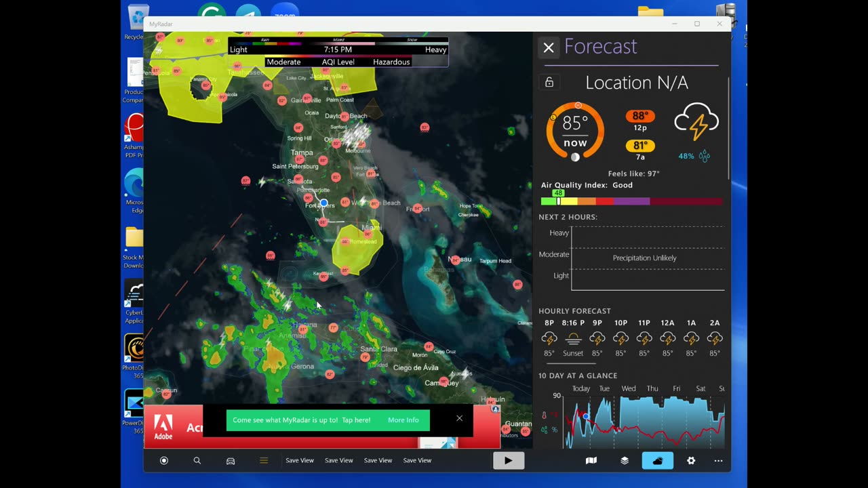Viewport: 868px width, 488px height.
Task: Open the PhotoDirector 365 desktop shortcut
Action: click(134, 357)
